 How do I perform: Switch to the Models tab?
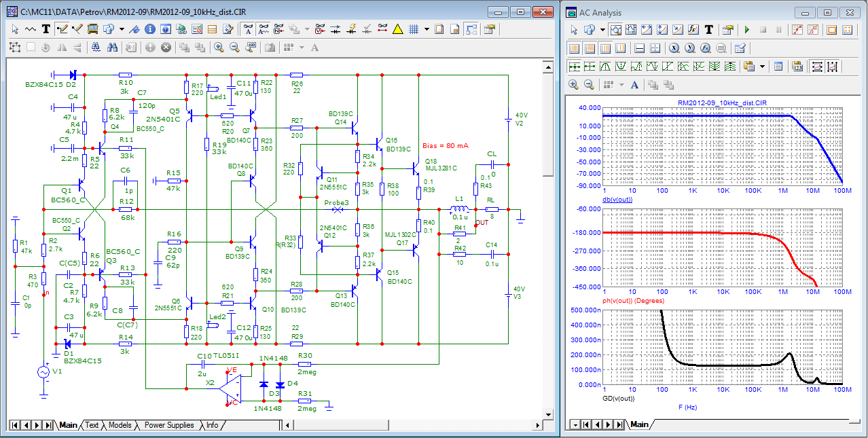coord(120,425)
